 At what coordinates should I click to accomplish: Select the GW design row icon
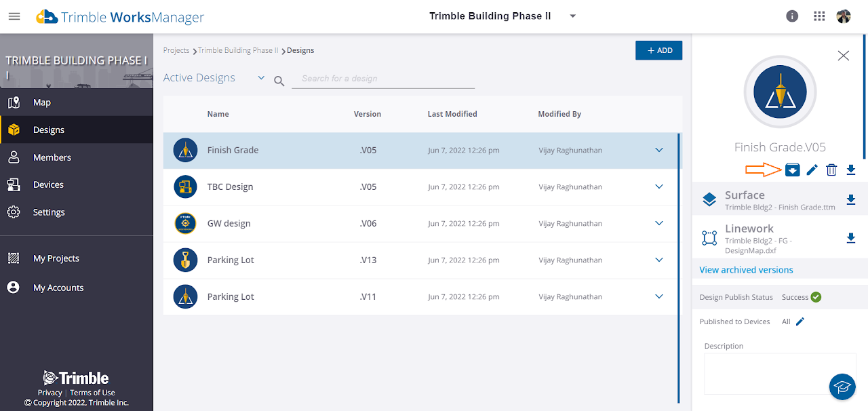click(x=185, y=223)
